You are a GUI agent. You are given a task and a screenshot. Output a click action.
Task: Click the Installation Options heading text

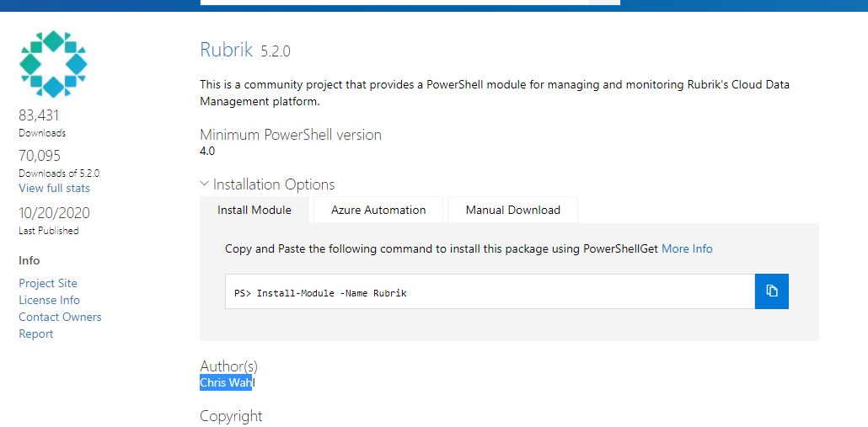(x=274, y=184)
